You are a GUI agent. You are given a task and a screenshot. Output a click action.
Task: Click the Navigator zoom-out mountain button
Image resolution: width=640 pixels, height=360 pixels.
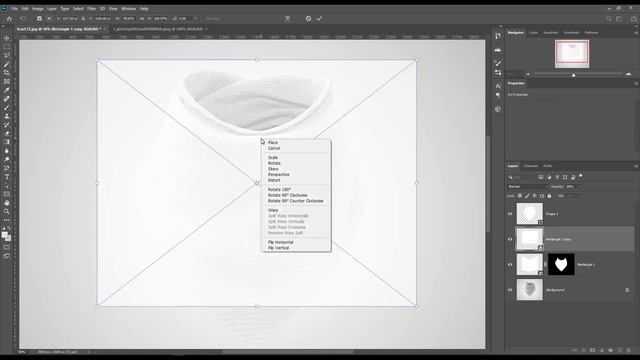coord(528,74)
